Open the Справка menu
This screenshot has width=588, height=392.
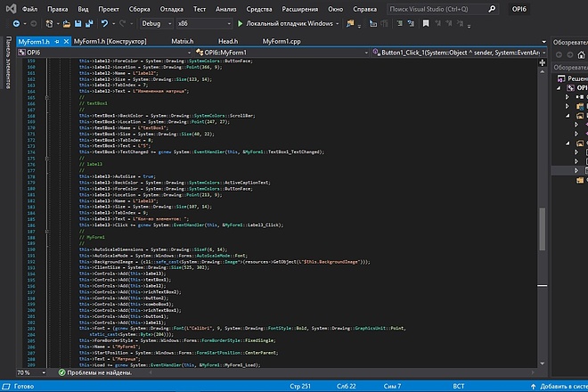[364, 9]
